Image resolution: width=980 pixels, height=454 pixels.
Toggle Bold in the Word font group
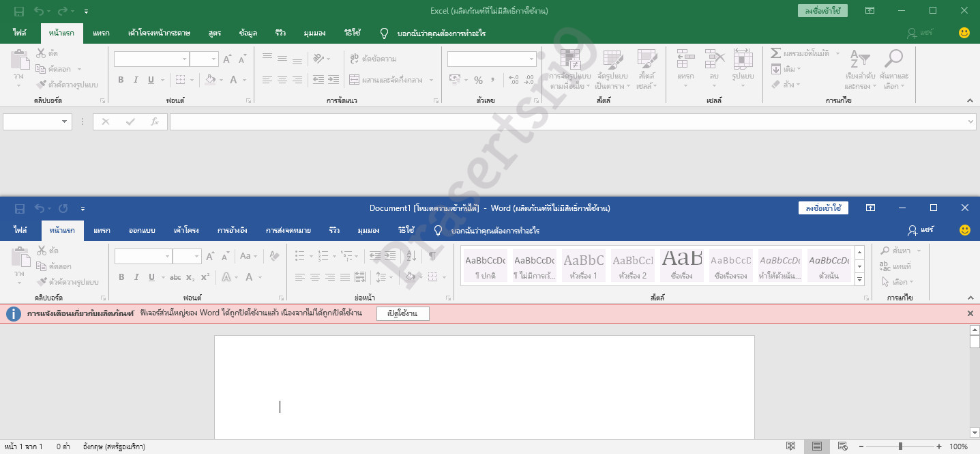(x=121, y=277)
